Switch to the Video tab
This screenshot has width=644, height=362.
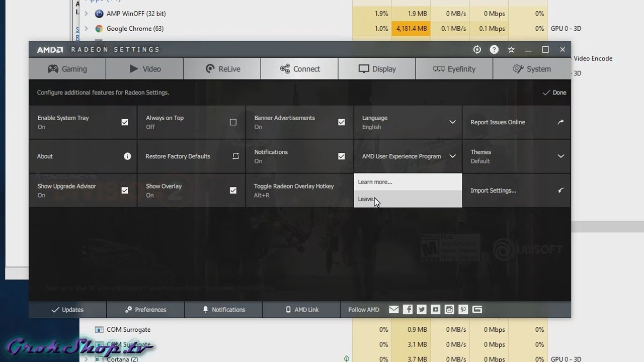145,69
